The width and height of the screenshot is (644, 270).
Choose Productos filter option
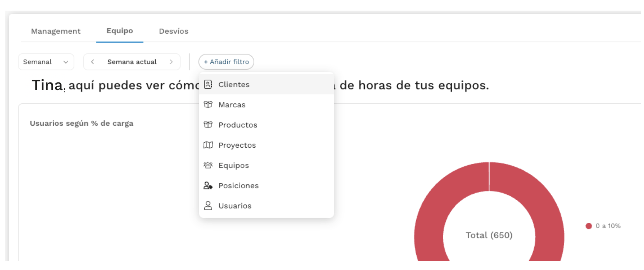(266, 125)
